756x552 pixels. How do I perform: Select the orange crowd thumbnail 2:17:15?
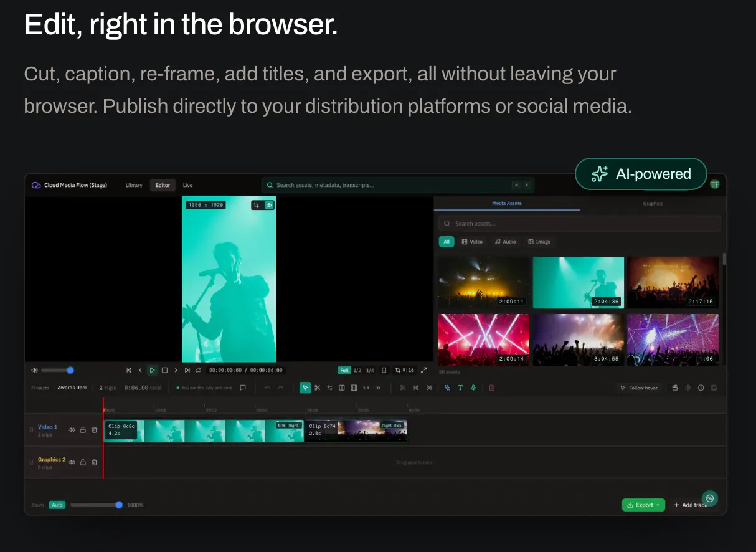pos(673,282)
